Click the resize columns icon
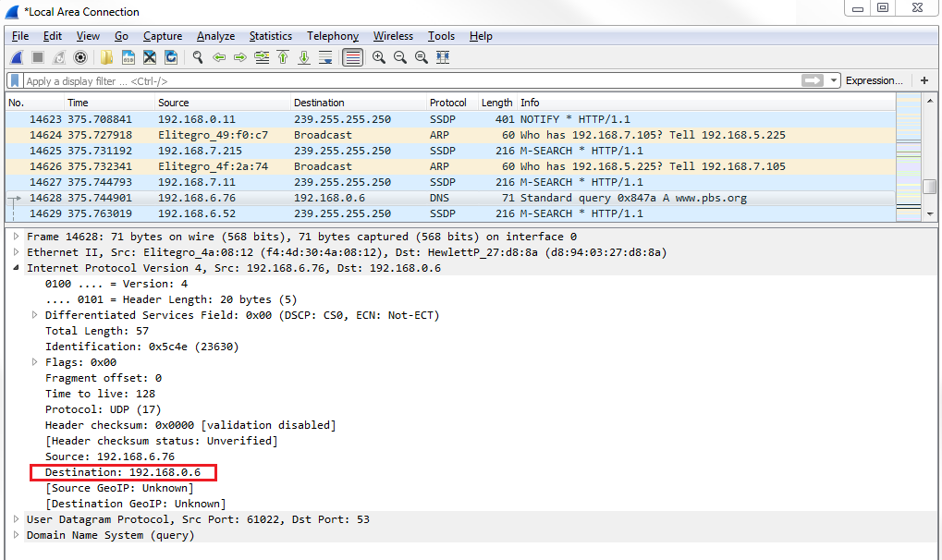The image size is (942, 560). 443,57
